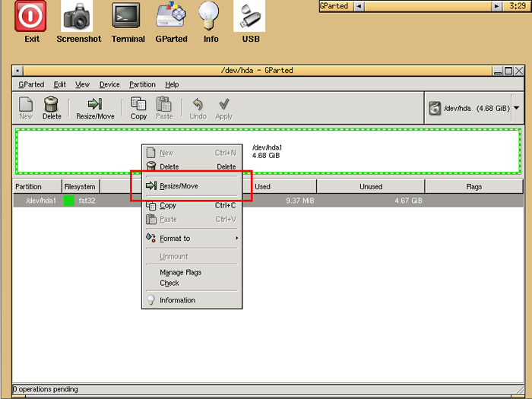Open the GParted desktop icon
The width and height of the screenshot is (532, 399).
(x=171, y=15)
